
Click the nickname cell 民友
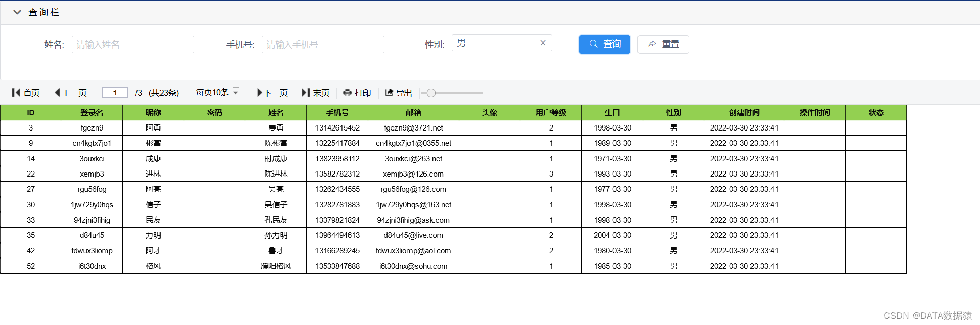153,220
